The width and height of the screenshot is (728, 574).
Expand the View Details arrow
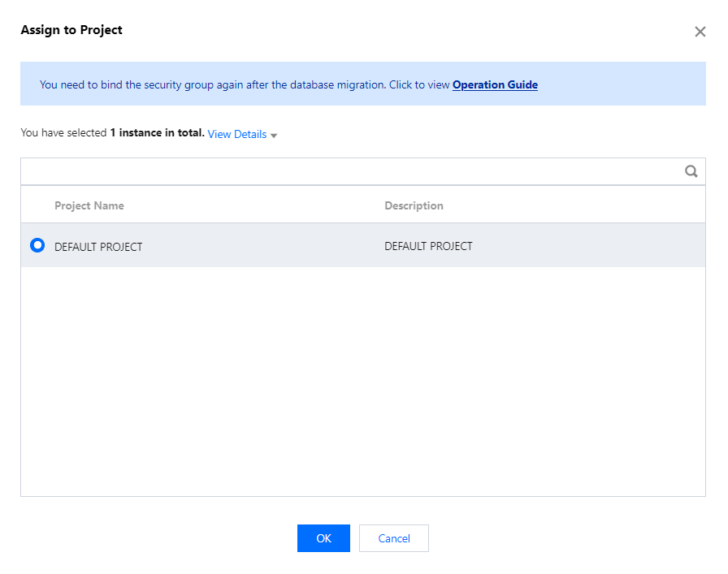[274, 136]
